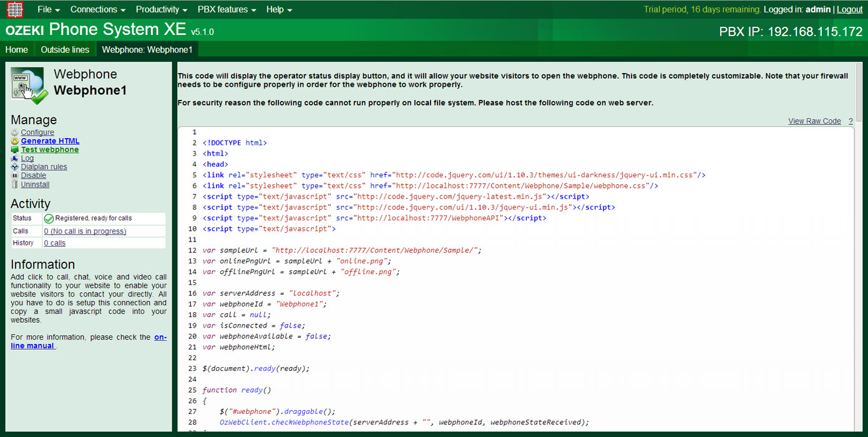Click the Ozeki Phone System XE title

pos(96,29)
